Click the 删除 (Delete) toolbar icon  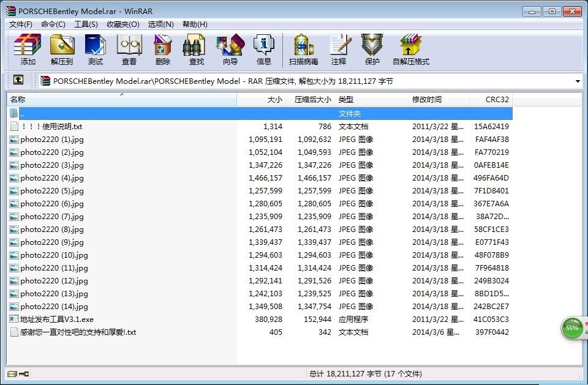coord(163,50)
